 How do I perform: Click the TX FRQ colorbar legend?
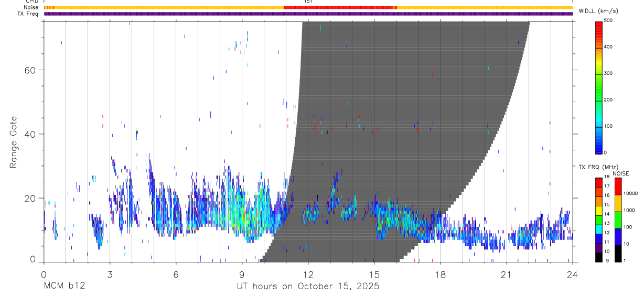click(x=599, y=219)
